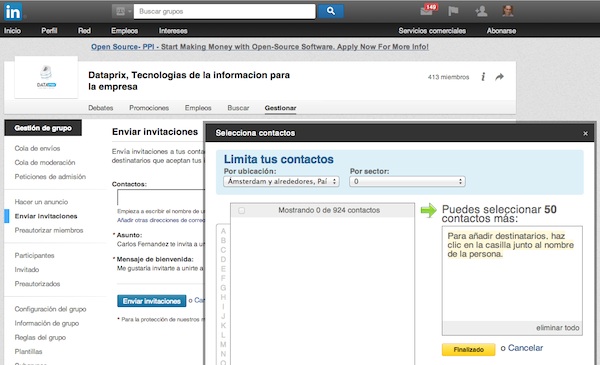Close the Selecciona contactos dialog
Screen dimensions: 600x365
pos(585,134)
